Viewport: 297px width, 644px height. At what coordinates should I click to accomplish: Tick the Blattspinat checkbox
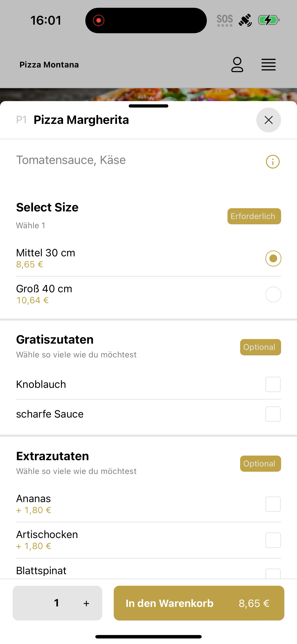273,574
